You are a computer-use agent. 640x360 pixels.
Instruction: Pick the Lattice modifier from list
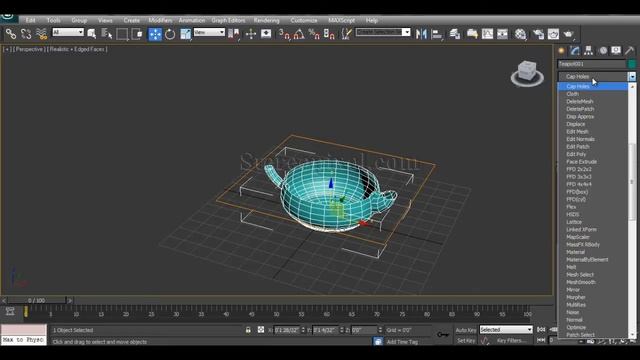tap(574, 222)
